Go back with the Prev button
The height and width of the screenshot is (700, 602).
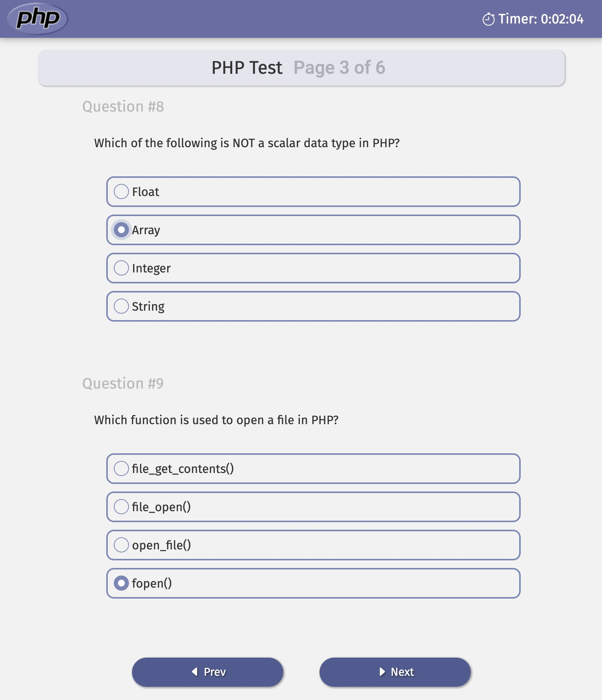[x=208, y=672]
